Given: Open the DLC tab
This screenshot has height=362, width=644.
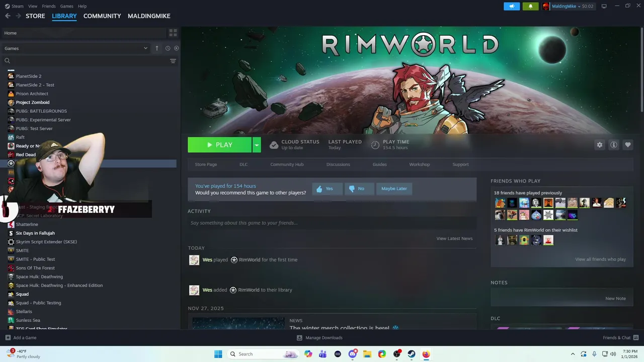Looking at the screenshot, I should [x=244, y=164].
